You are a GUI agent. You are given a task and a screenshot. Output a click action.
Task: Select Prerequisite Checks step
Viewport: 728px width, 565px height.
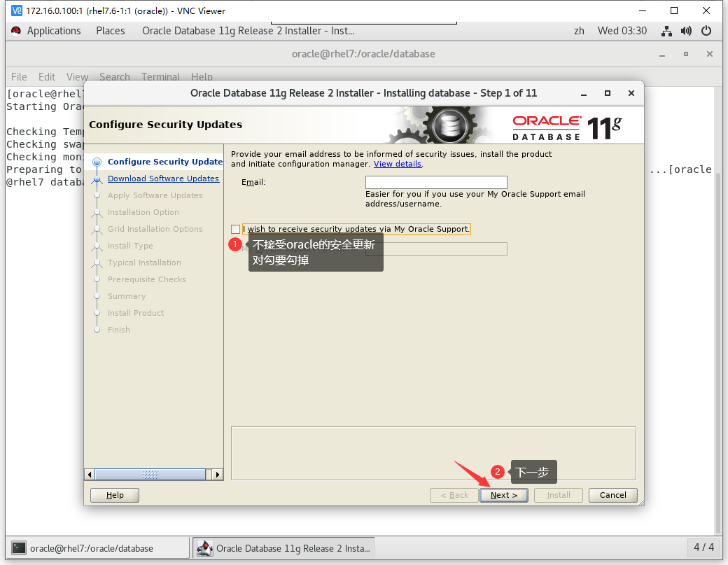[x=147, y=279]
